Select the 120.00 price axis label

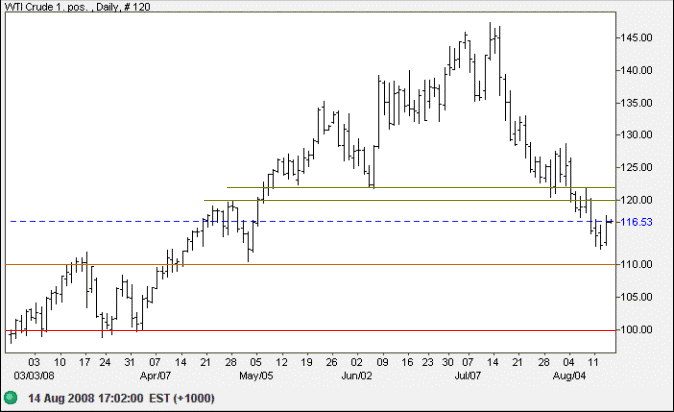click(636, 200)
